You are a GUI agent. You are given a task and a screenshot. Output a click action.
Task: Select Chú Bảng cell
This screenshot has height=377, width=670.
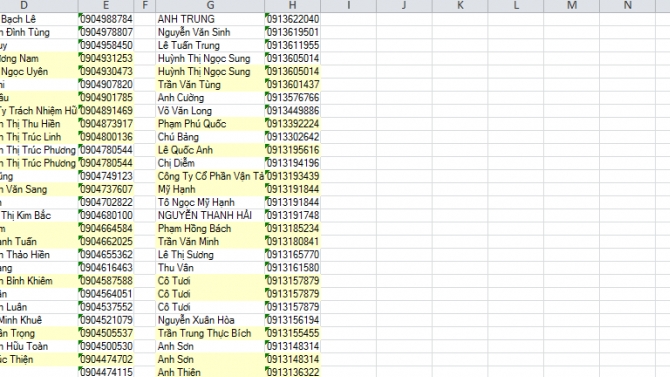tap(210, 137)
